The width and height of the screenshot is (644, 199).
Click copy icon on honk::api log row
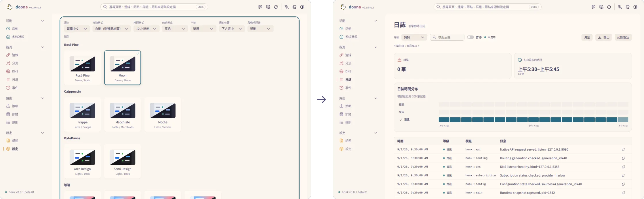[623, 149]
